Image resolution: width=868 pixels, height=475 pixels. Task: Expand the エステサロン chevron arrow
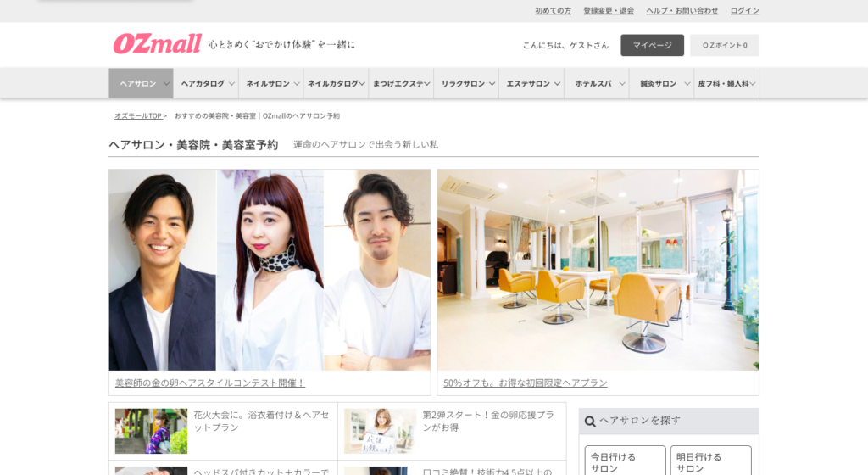557,84
